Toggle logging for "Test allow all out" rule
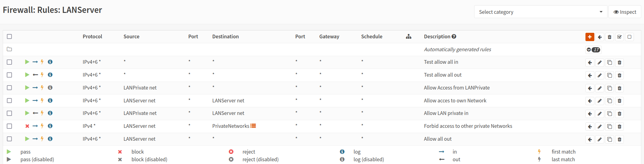This screenshot has height=164, width=644. click(50, 75)
